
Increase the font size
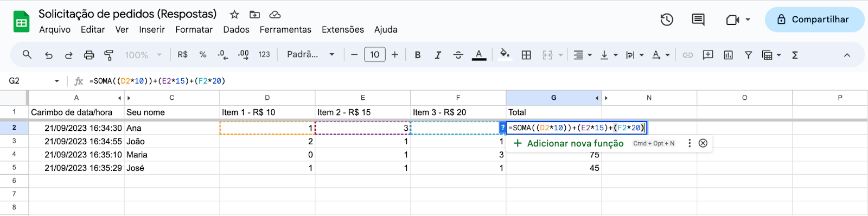(x=395, y=55)
